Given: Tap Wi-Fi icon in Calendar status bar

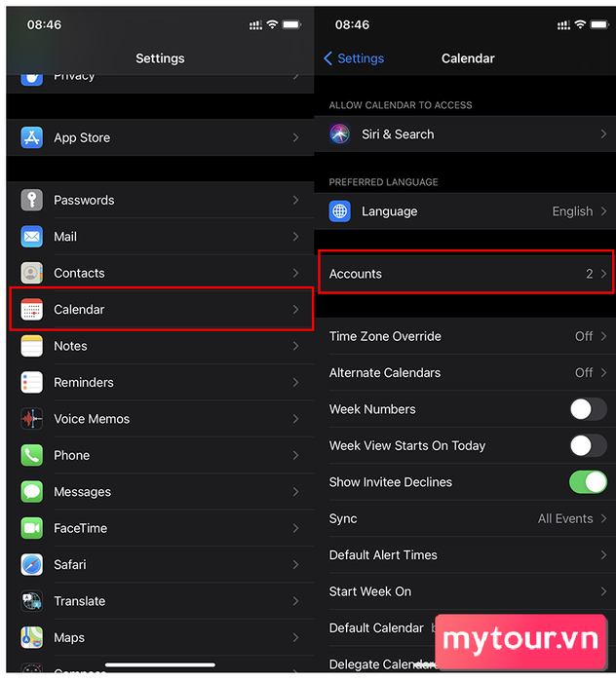Looking at the screenshot, I should coord(580,24).
